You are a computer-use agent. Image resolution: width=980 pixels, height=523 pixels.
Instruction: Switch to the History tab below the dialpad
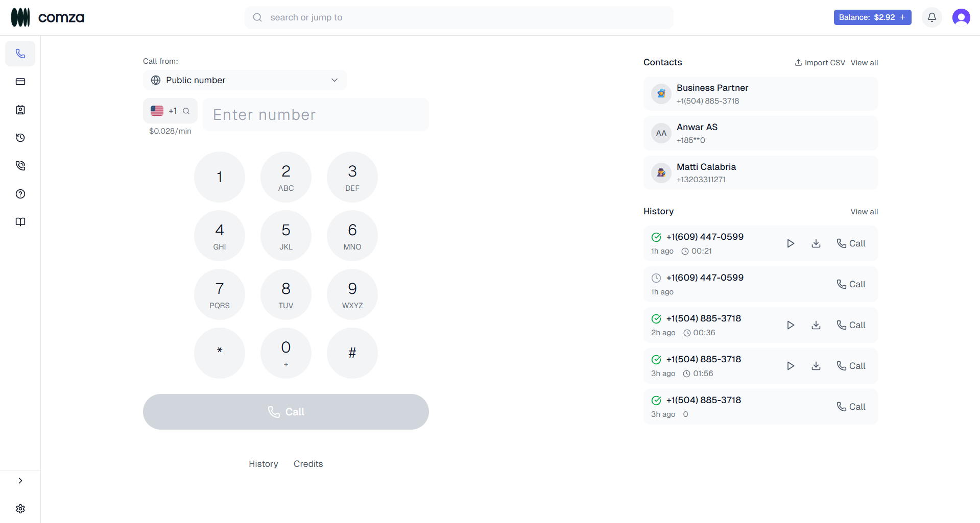click(263, 464)
